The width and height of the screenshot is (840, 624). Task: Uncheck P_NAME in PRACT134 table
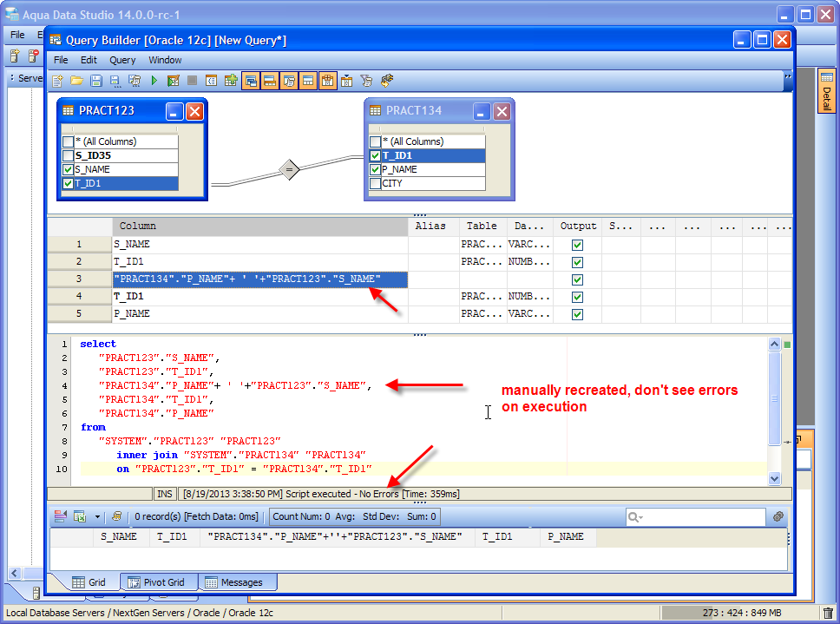[376, 169]
